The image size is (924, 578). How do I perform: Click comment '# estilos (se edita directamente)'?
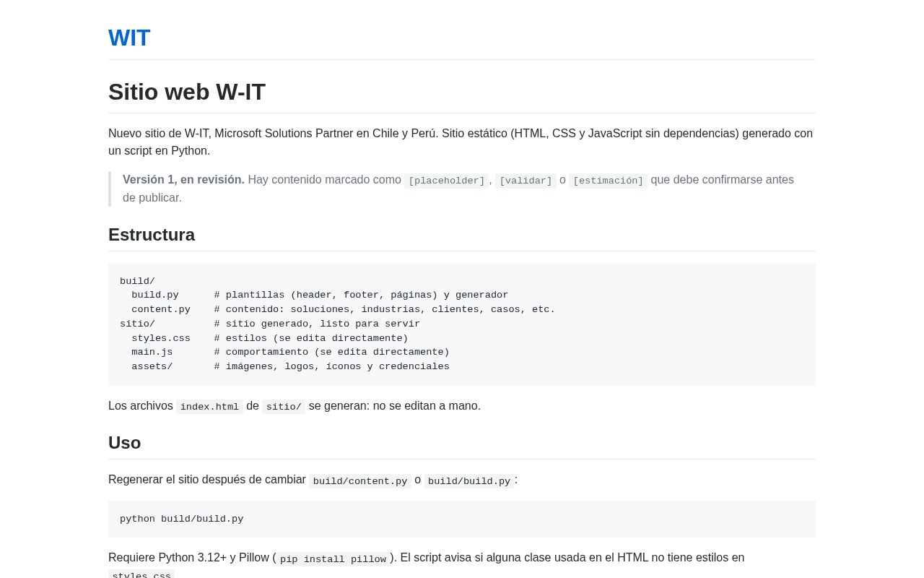311,338
